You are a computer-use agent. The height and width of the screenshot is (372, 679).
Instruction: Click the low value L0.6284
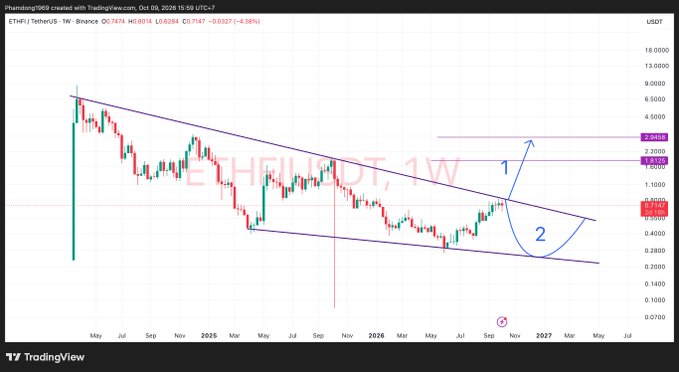[x=167, y=21]
